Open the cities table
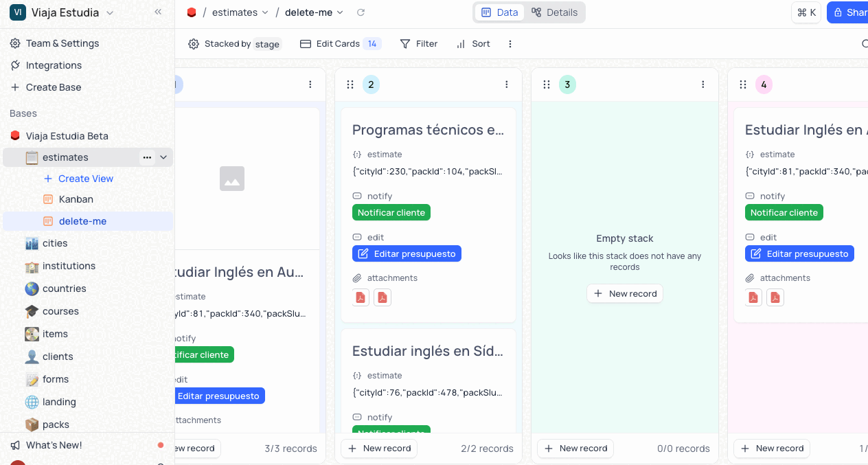Image resolution: width=868 pixels, height=465 pixels. pos(55,243)
